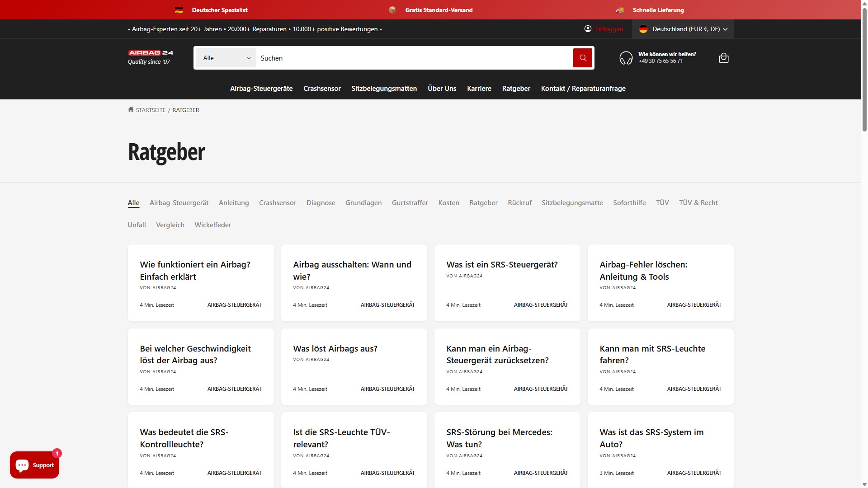The width and height of the screenshot is (868, 488).
Task: Click the user account icon
Action: click(588, 29)
